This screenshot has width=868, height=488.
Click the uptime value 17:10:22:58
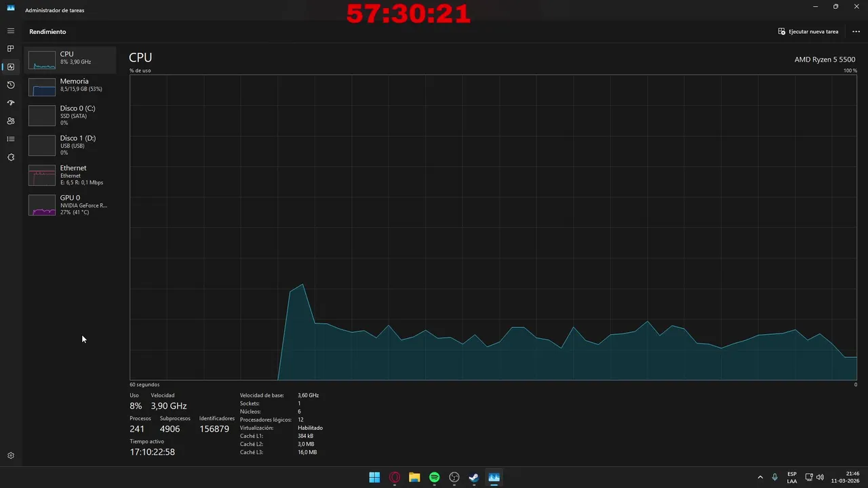pyautogui.click(x=153, y=452)
